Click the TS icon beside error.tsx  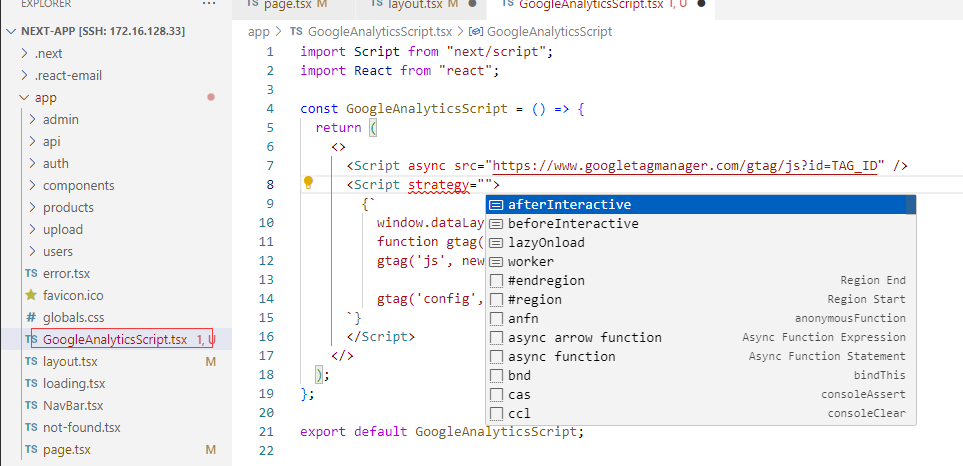31,273
